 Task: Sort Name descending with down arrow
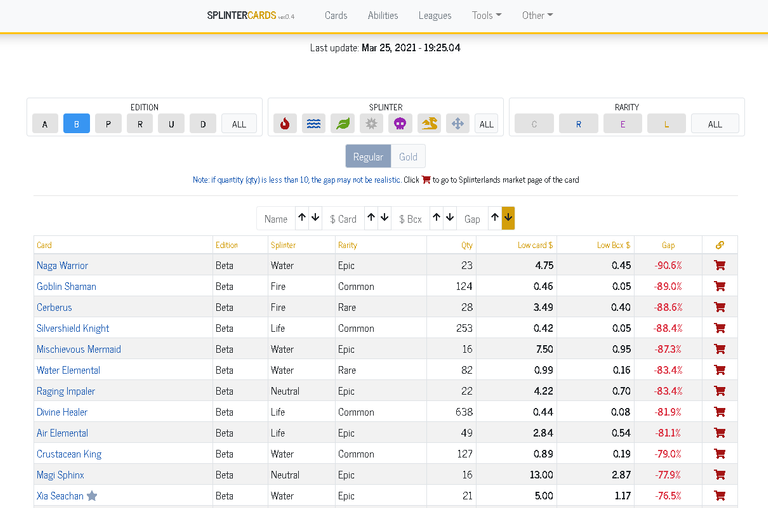[315, 218]
